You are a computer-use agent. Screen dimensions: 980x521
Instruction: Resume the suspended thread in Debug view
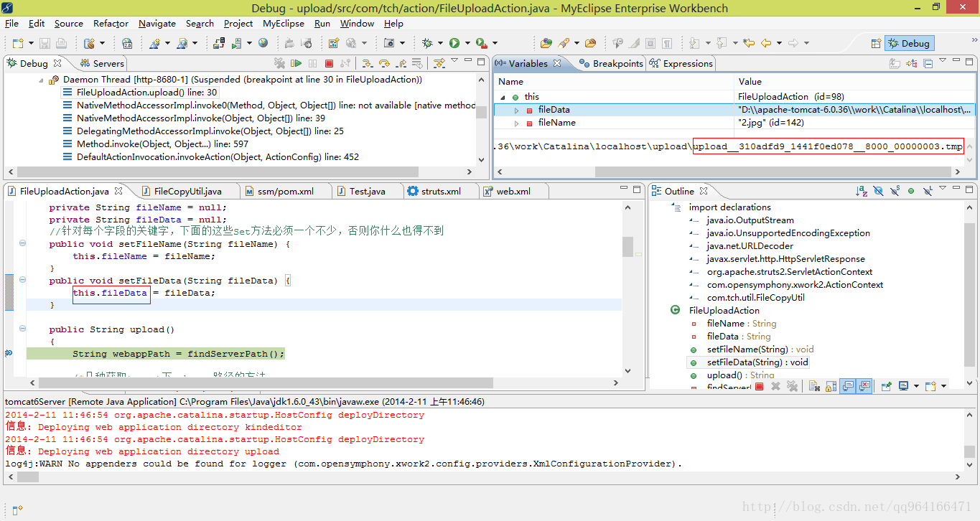296,63
